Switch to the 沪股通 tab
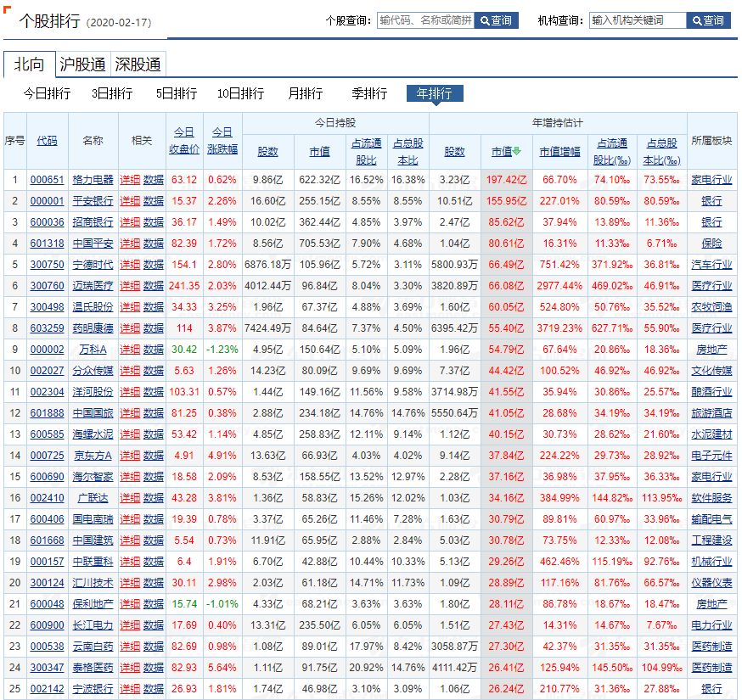 (x=83, y=64)
